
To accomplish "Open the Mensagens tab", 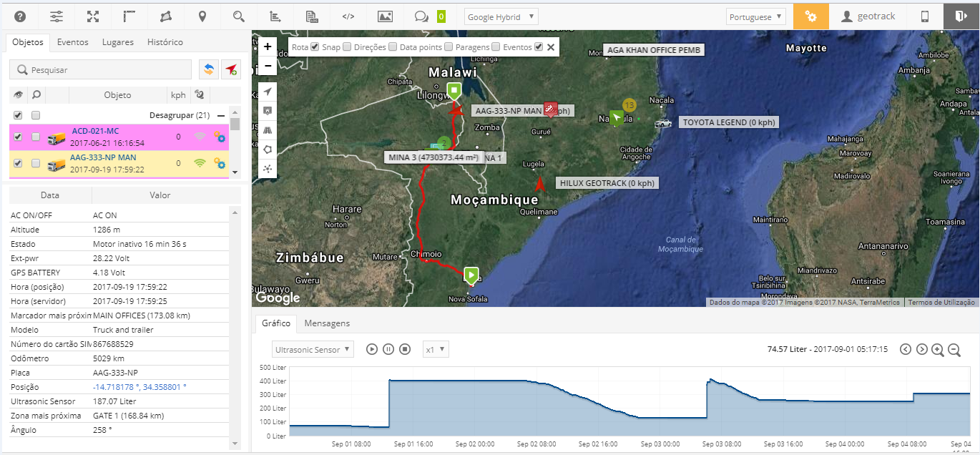I will [327, 323].
